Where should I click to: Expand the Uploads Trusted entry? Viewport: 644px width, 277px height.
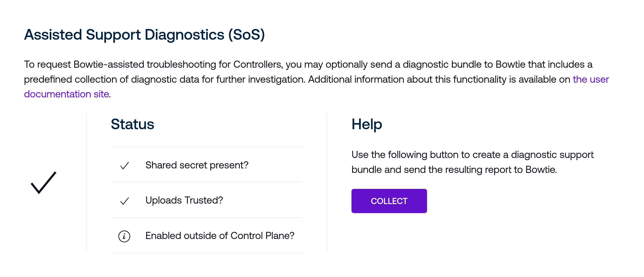pyautogui.click(x=184, y=201)
